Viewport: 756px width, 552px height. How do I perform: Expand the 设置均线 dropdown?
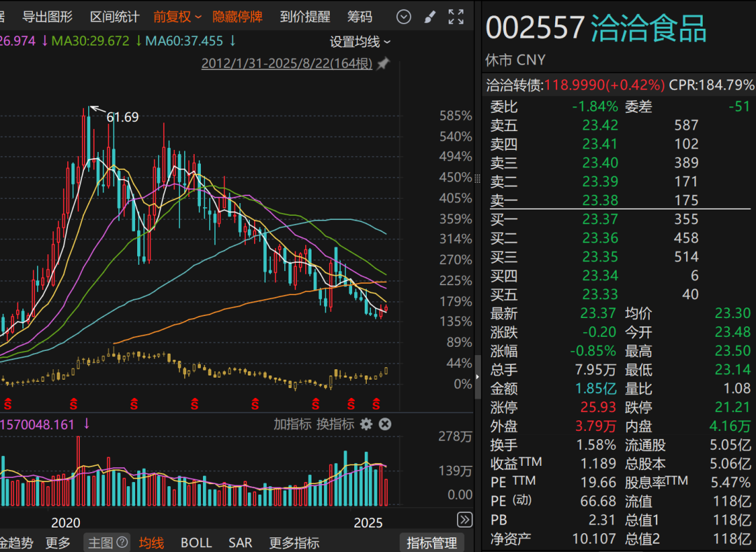click(360, 42)
